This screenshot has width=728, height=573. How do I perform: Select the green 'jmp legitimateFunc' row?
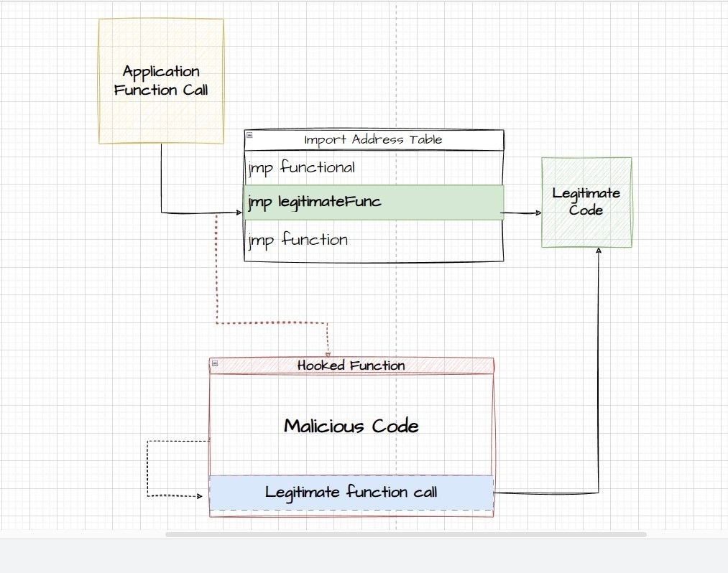(x=374, y=202)
